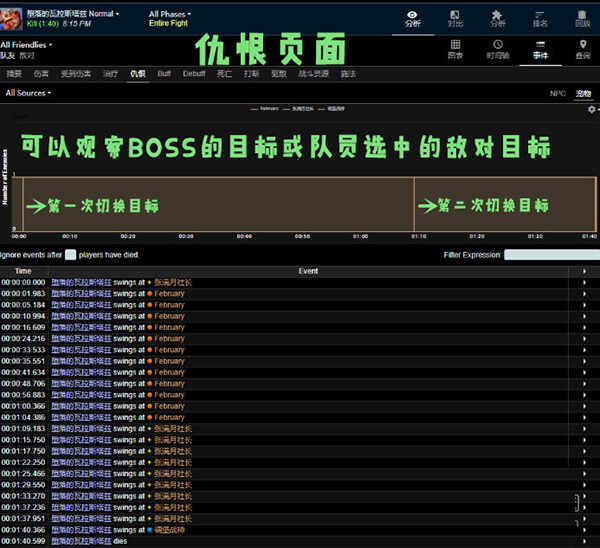
Task: Switch to the 查询 pin icon view
Action: [583, 50]
